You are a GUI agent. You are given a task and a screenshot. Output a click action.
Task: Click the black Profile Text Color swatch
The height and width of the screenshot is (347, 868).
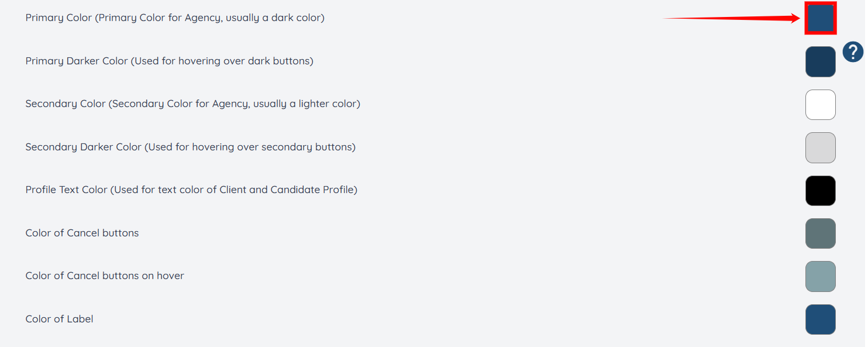click(821, 191)
